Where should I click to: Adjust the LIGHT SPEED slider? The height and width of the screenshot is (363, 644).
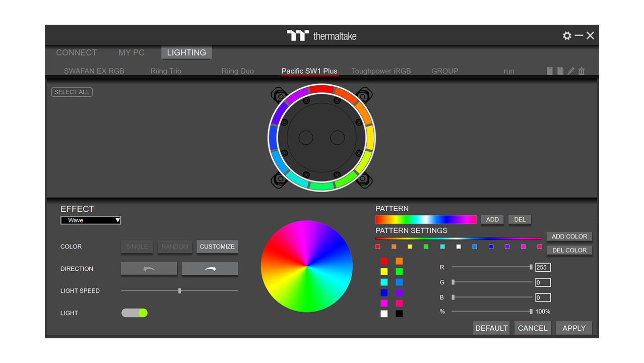point(179,291)
